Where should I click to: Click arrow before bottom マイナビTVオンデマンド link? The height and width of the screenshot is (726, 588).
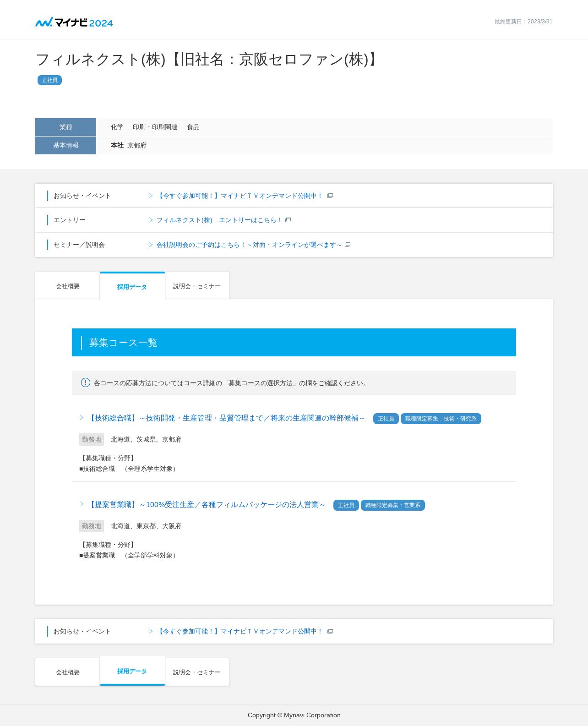click(151, 631)
